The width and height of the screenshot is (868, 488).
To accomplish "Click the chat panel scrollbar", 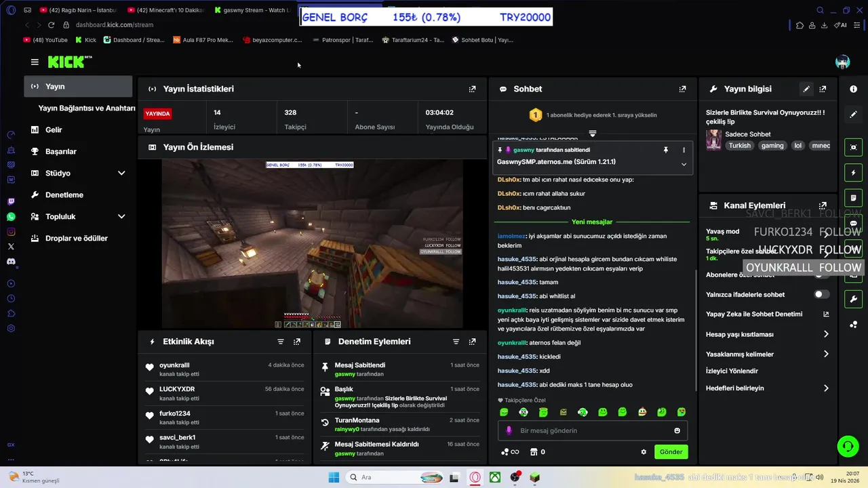I will pyautogui.click(x=695, y=332).
